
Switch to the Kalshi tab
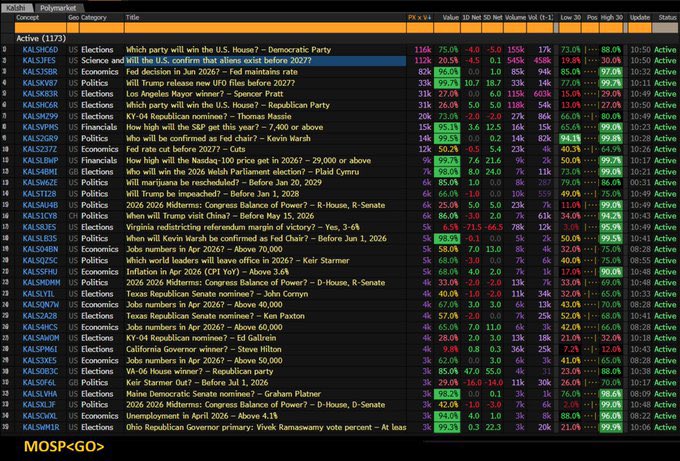pyautogui.click(x=16, y=8)
